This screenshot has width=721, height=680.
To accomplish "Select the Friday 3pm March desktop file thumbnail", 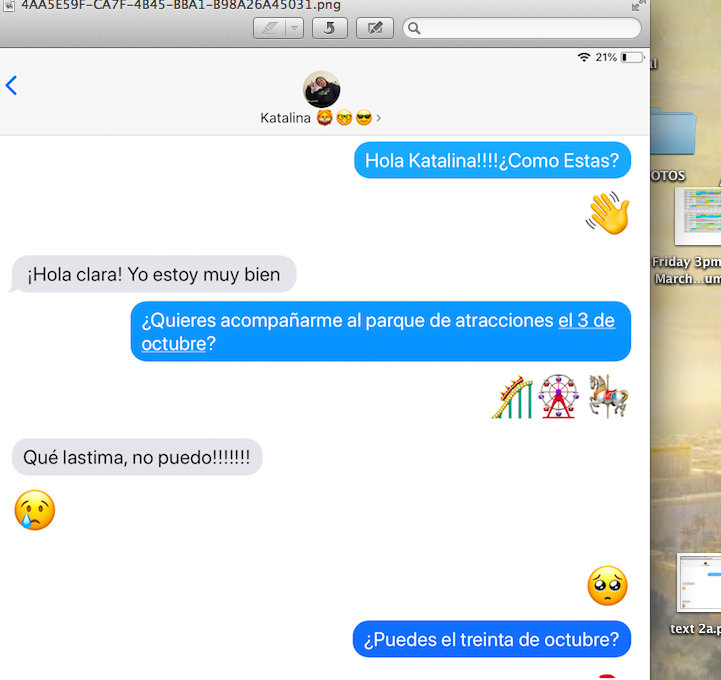I will coord(698,216).
